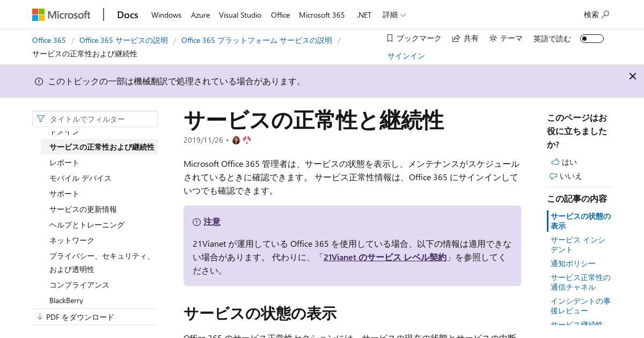Click the thumbs-up はい feedback
Viewport: 644px width, 338px height.
(x=563, y=162)
